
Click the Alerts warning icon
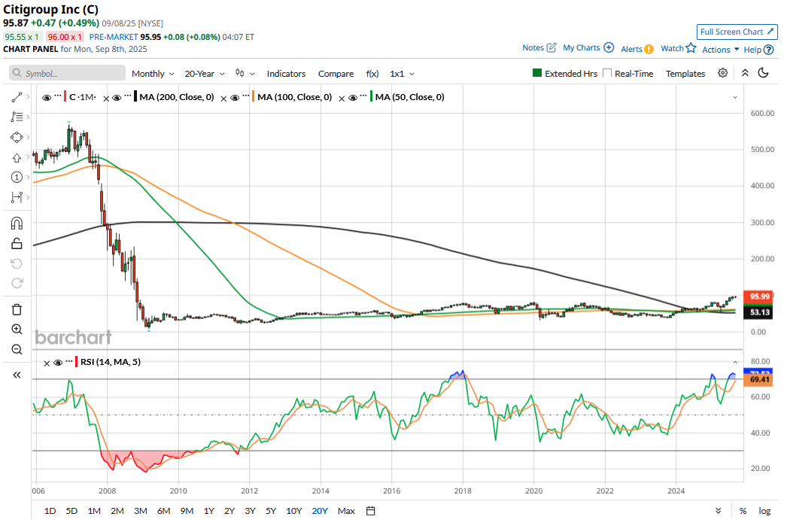[649, 49]
